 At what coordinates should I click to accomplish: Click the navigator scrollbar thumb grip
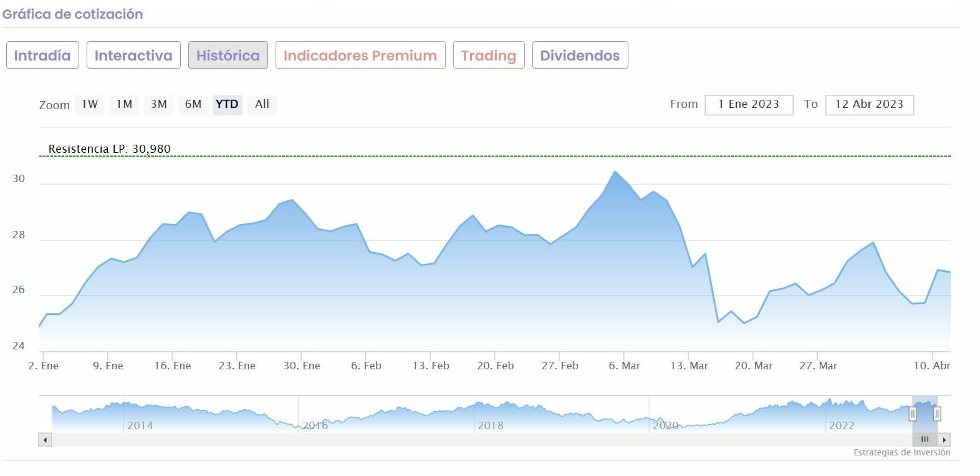925,440
